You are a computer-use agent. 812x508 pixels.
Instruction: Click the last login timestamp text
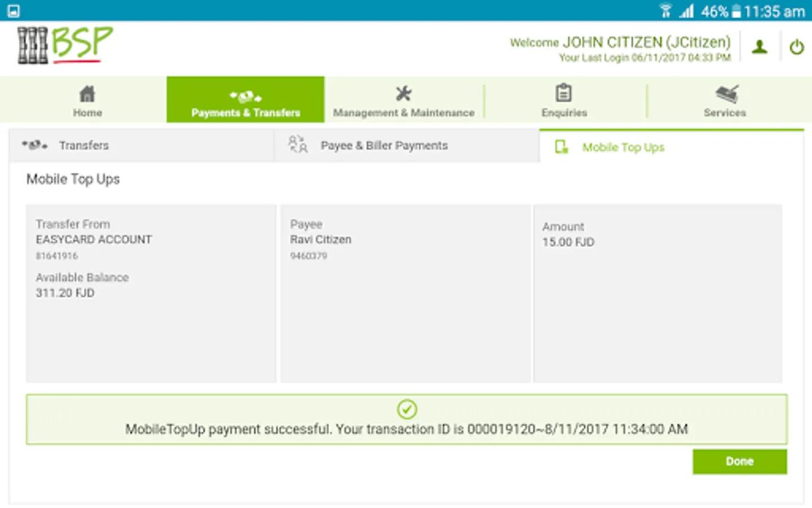pyautogui.click(x=645, y=58)
